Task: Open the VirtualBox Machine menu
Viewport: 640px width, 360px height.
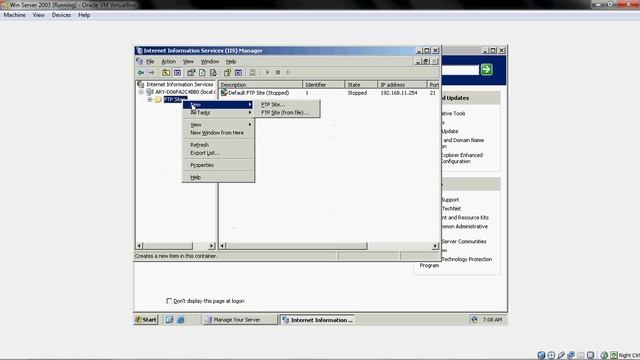Action: point(15,15)
